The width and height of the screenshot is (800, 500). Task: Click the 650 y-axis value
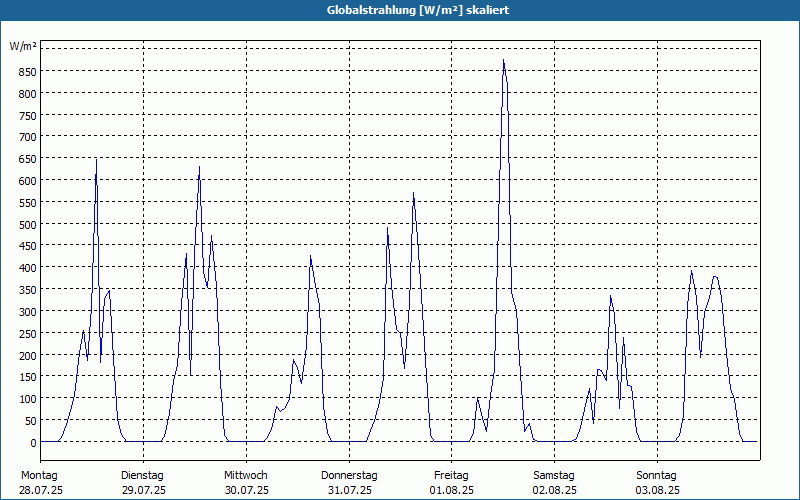pos(28,159)
